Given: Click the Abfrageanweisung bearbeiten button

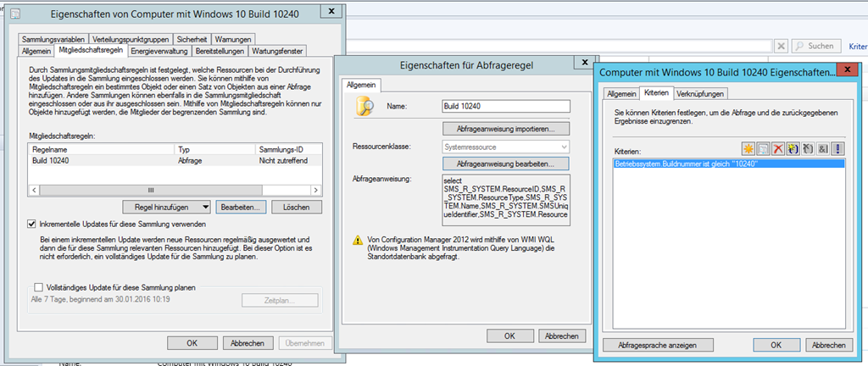Looking at the screenshot, I should pos(505,163).
